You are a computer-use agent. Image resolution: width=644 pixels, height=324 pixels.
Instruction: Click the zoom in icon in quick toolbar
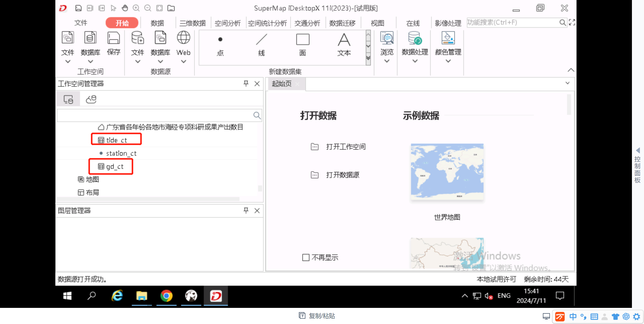pos(136,8)
